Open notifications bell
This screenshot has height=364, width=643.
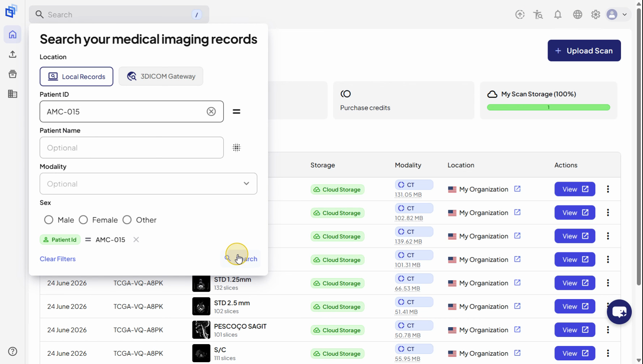pyautogui.click(x=558, y=14)
